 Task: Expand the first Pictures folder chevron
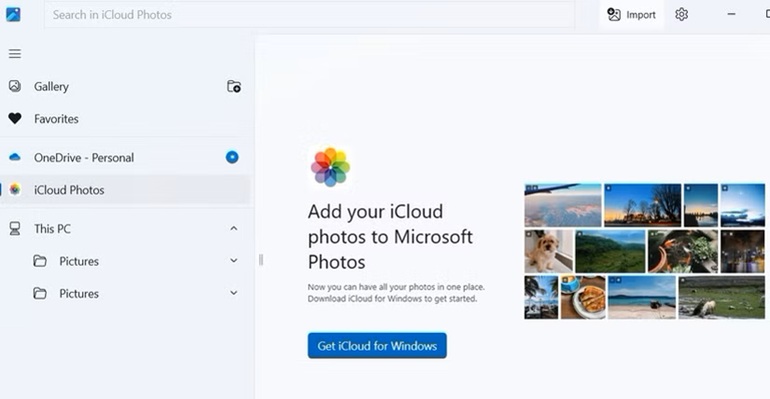[x=234, y=261]
